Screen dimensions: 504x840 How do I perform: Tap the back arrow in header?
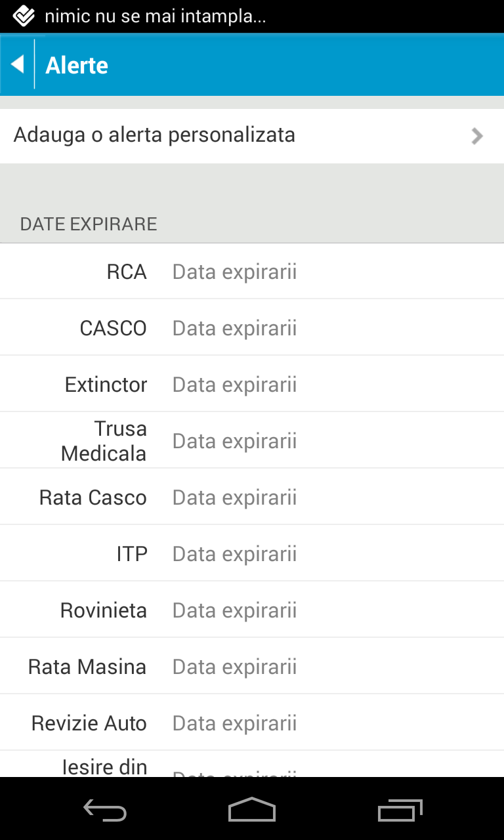(x=18, y=64)
